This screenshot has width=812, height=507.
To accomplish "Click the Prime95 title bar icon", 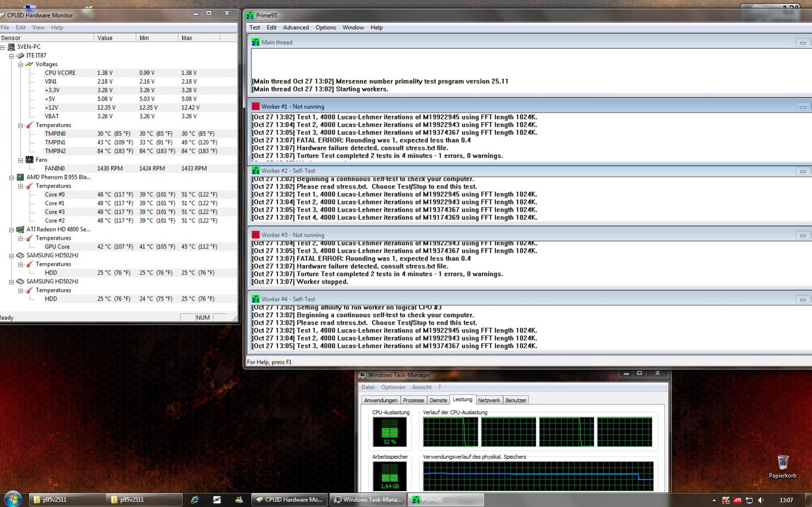I will (x=250, y=15).
